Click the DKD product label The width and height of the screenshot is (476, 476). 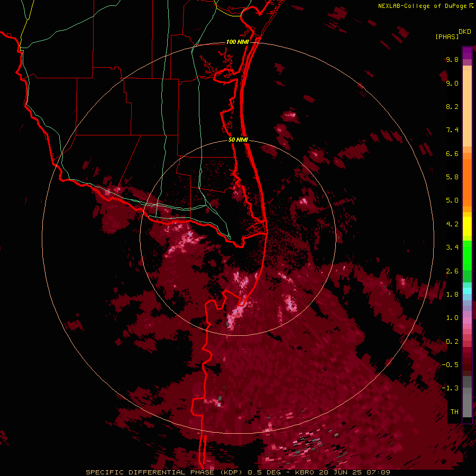[x=465, y=32]
